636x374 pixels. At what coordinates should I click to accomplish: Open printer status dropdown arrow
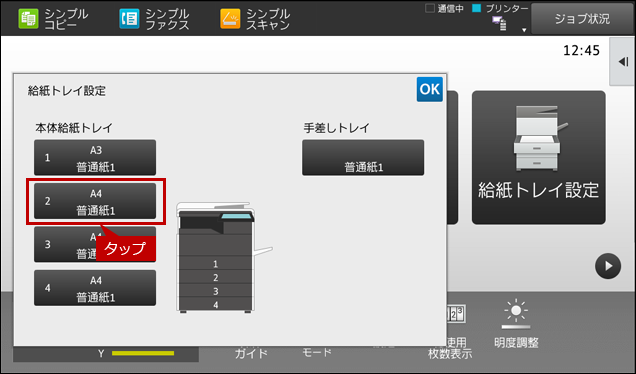(x=524, y=30)
